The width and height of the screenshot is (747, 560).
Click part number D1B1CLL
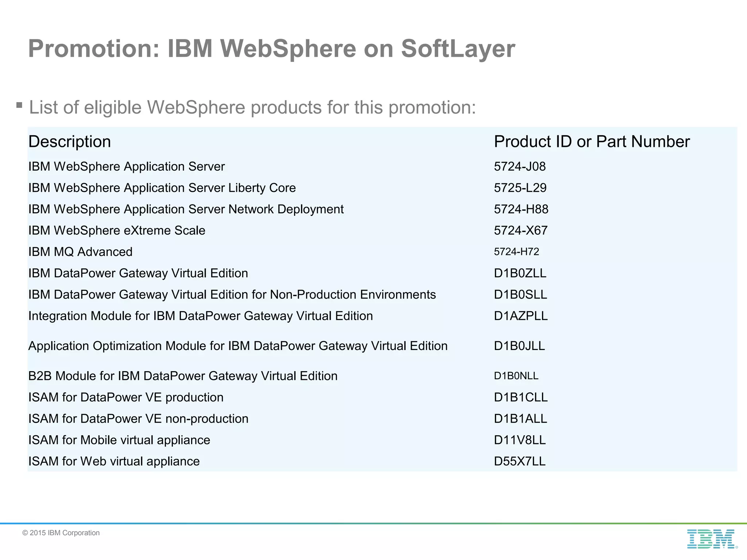(x=521, y=397)
